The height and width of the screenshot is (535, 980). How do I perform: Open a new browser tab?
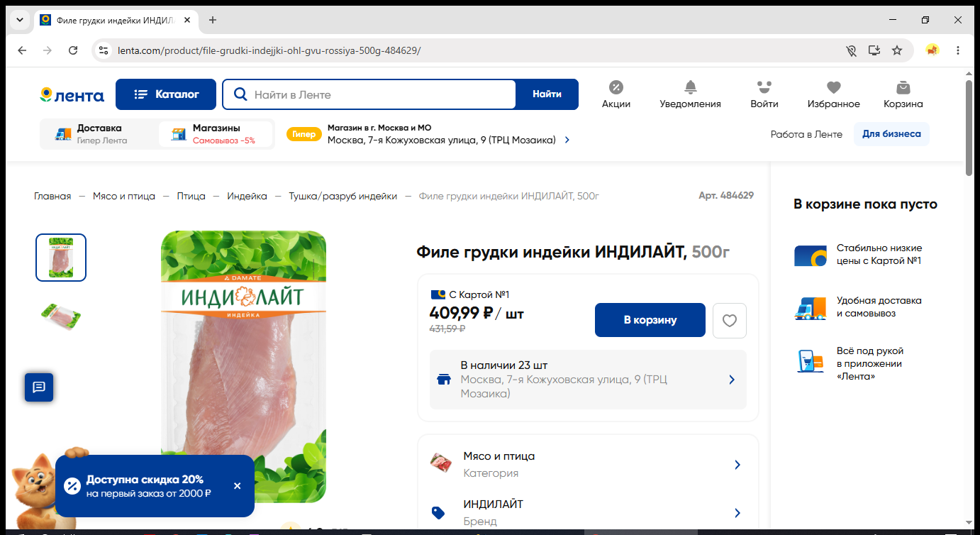pyautogui.click(x=212, y=20)
